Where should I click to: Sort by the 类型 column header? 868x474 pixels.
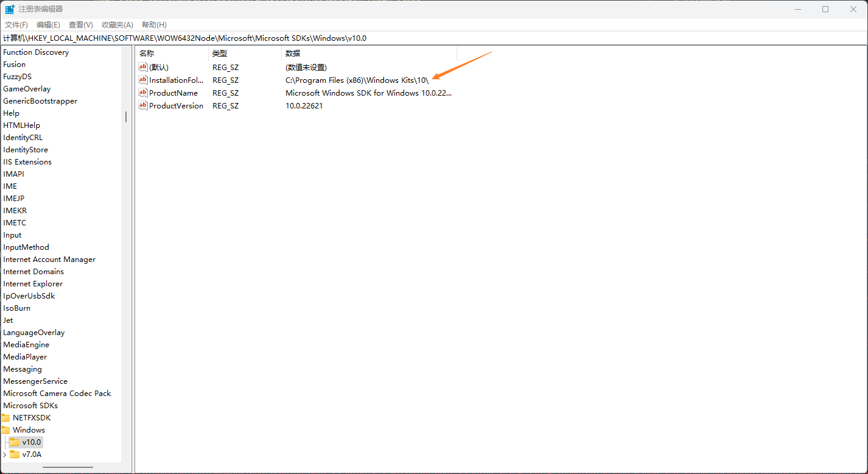245,54
